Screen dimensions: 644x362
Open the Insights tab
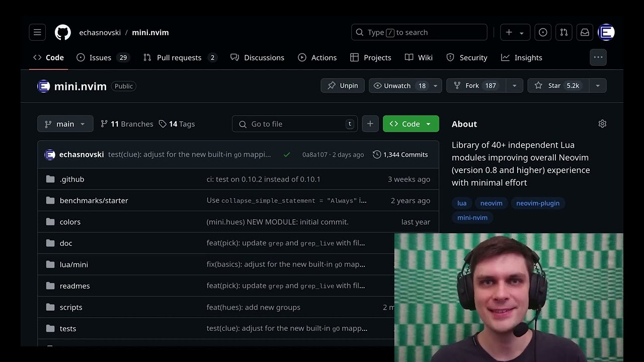[x=521, y=57]
